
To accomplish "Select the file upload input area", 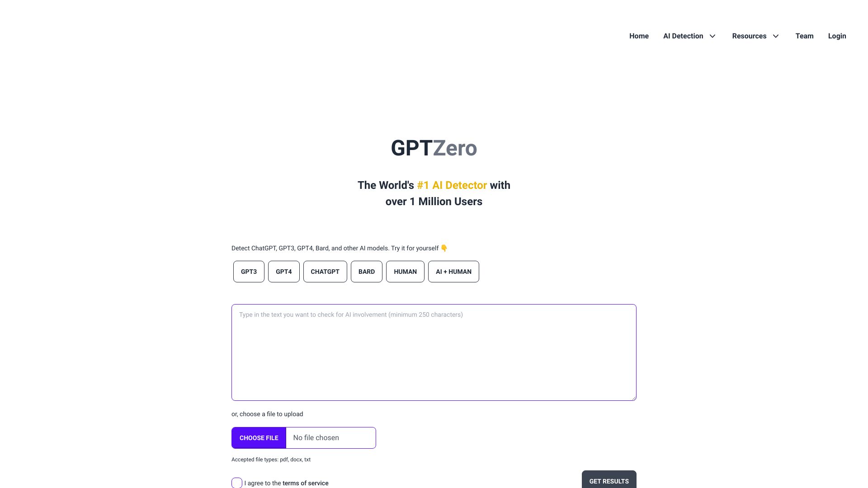I will [303, 437].
